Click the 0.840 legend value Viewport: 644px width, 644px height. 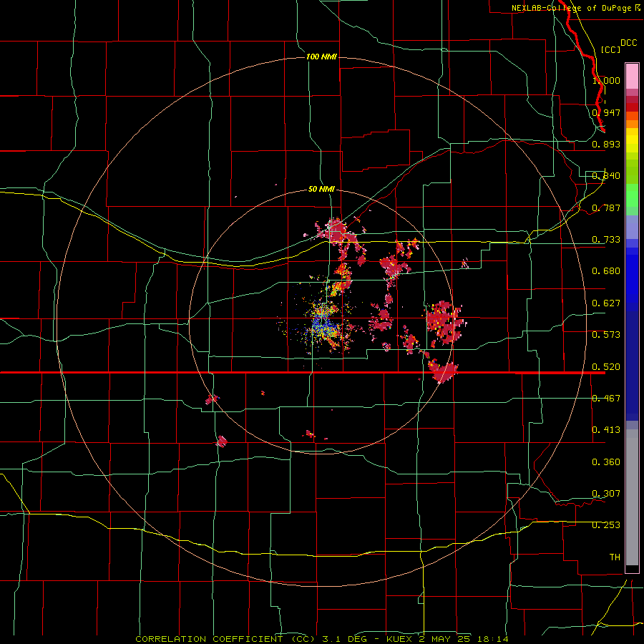coord(606,176)
